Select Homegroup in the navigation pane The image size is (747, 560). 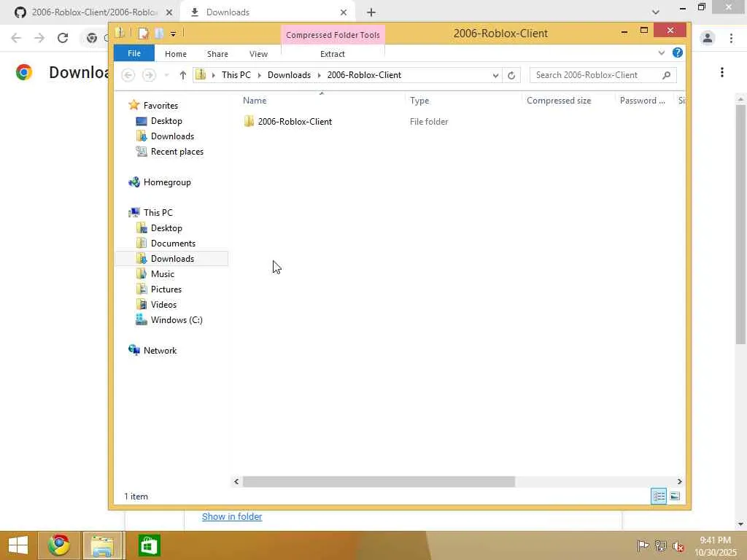[x=167, y=182]
